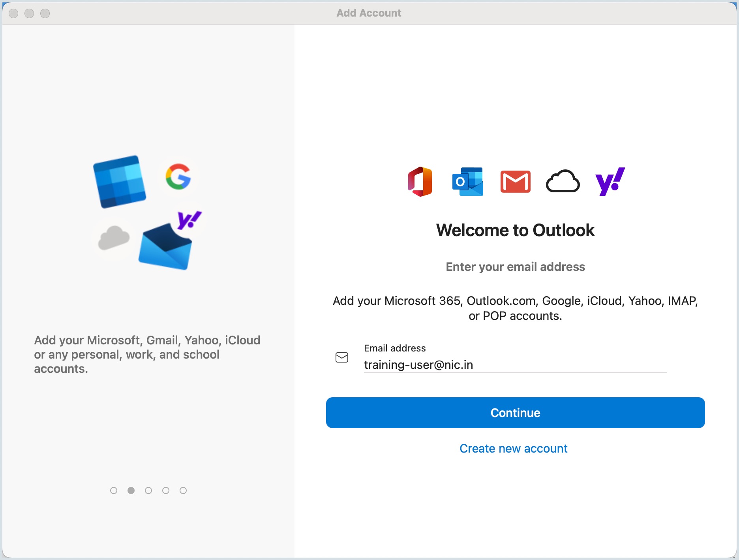
Task: Click the Add Account window title
Action: coord(369,13)
